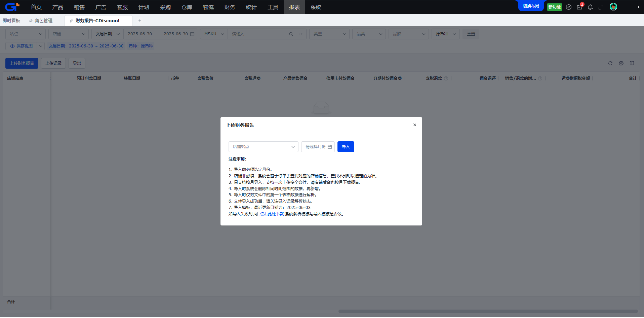
Task: Click the 请选择月份 month picker field
Action: 318,147
